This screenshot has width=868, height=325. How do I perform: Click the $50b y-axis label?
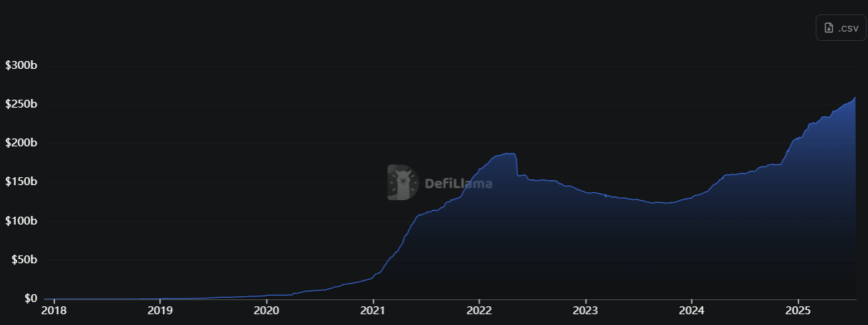pos(23,259)
